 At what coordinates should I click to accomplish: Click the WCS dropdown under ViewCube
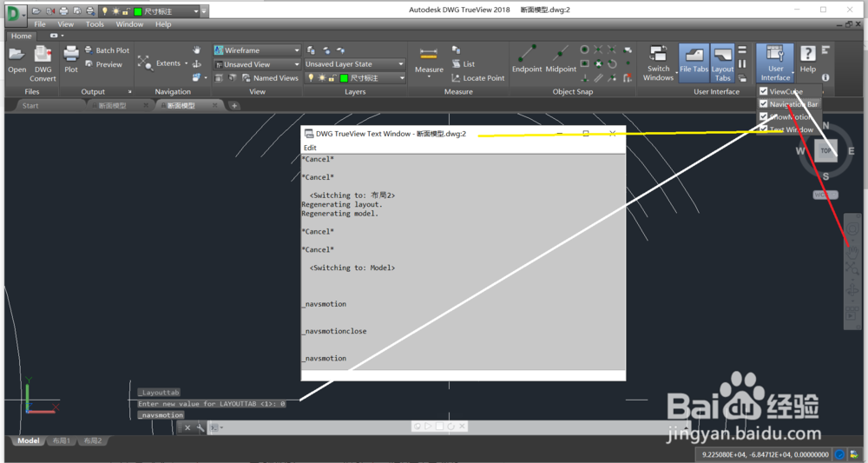pyautogui.click(x=825, y=195)
